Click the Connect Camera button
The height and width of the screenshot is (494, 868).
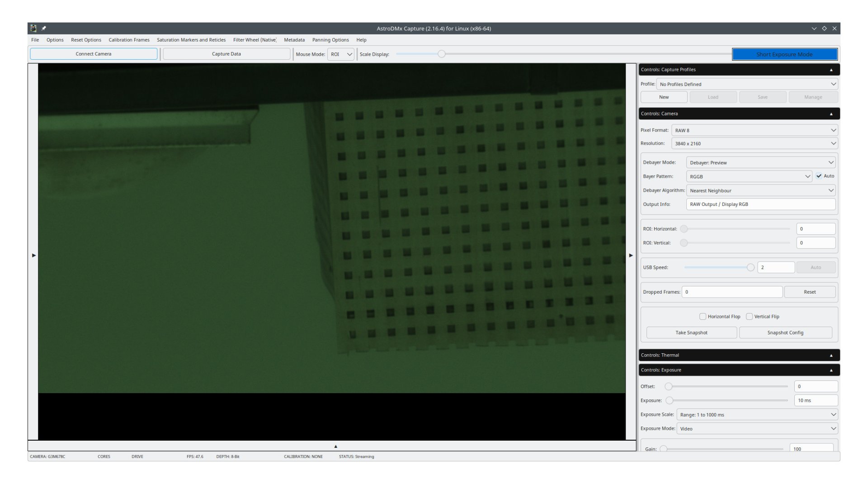click(x=94, y=54)
